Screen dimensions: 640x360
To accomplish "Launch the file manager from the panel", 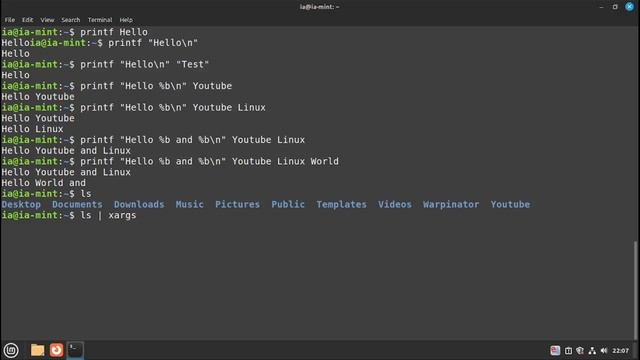I will point(38,350).
